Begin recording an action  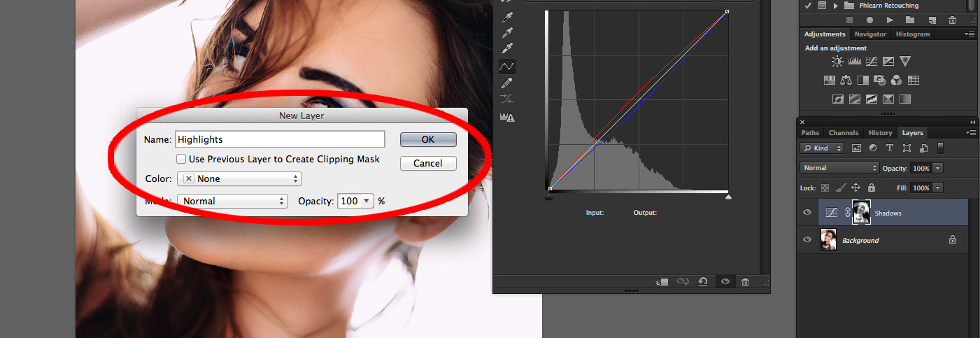870,20
